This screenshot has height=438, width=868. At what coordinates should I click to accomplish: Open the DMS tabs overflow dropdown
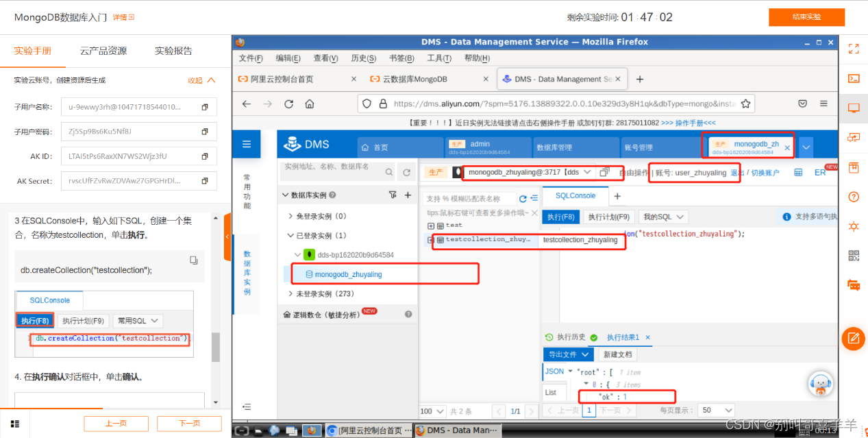coord(806,147)
